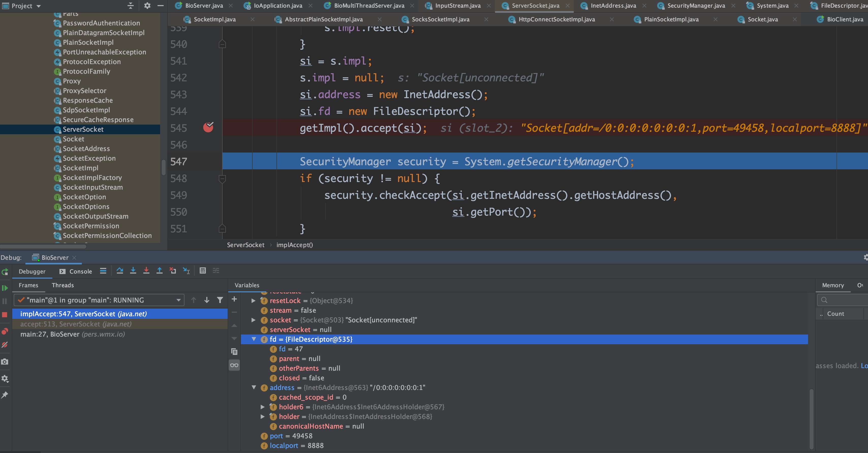The image size is (868, 453).
Task: Stop debugging with red square icon
Action: (5, 314)
